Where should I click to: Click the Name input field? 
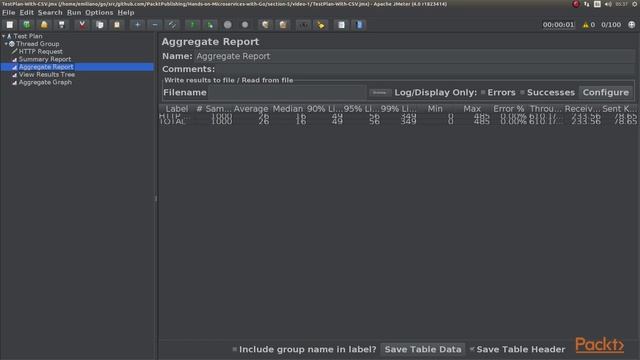(415, 56)
